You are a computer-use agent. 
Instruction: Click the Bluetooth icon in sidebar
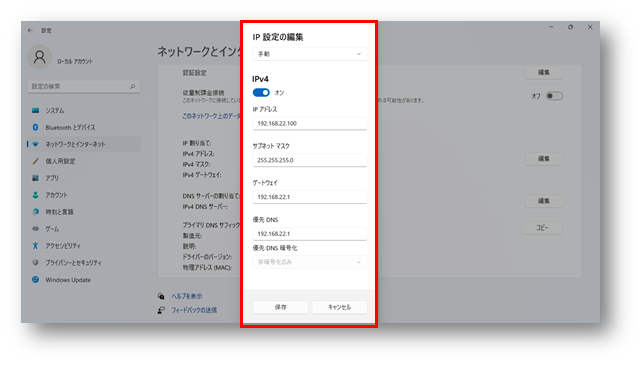pyautogui.click(x=36, y=127)
